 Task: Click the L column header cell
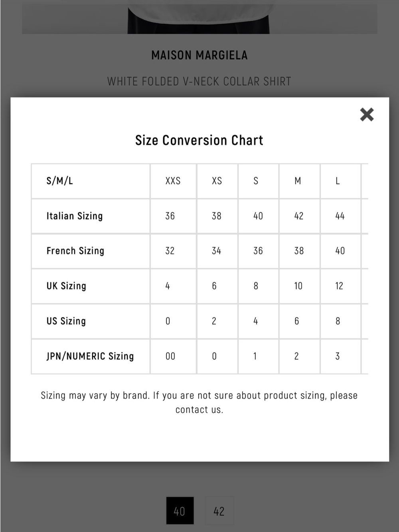340,181
